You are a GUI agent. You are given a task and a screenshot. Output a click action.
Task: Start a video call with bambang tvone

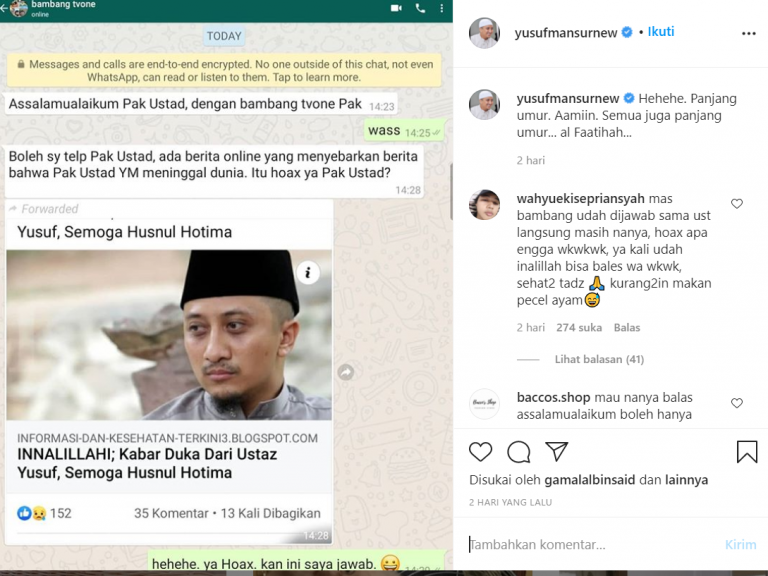tap(396, 8)
